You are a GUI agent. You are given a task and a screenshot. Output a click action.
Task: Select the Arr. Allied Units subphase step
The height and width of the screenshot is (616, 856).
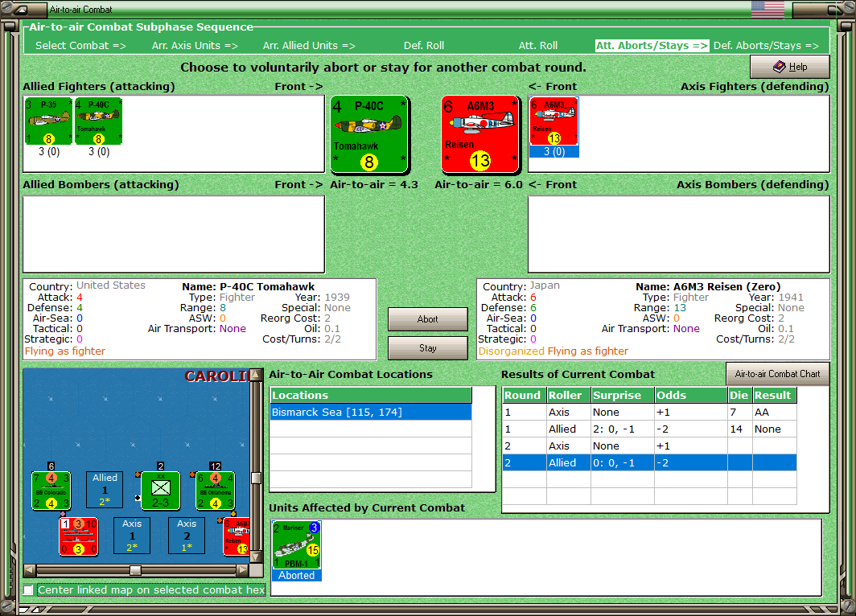309,46
